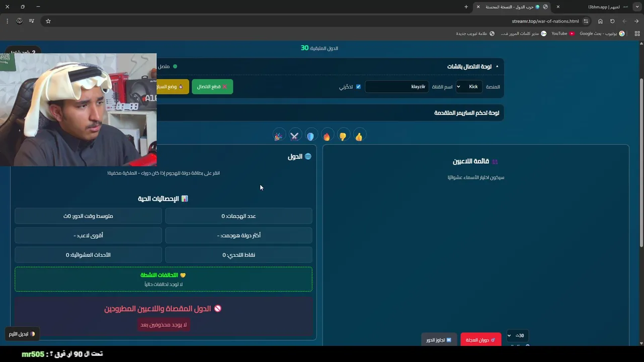Close the i3bhm.app tab
This screenshot has height=362, width=644.
click(558, 7)
